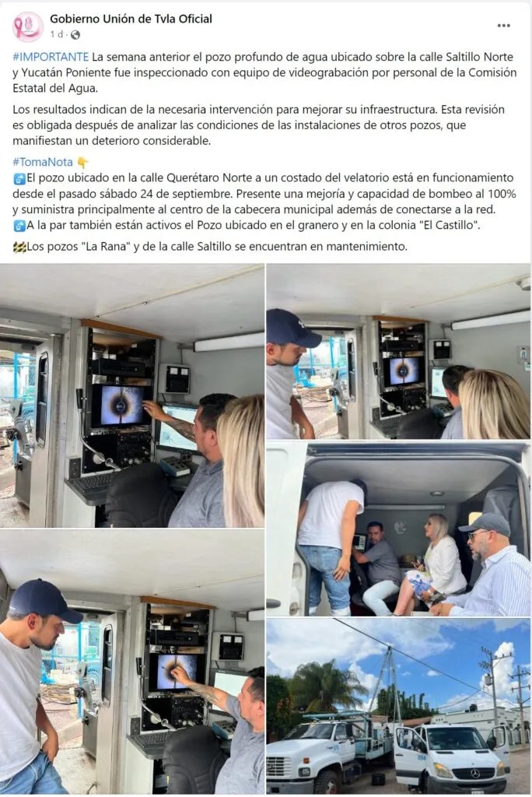Open photo of white trucks outdoors

tap(398, 706)
